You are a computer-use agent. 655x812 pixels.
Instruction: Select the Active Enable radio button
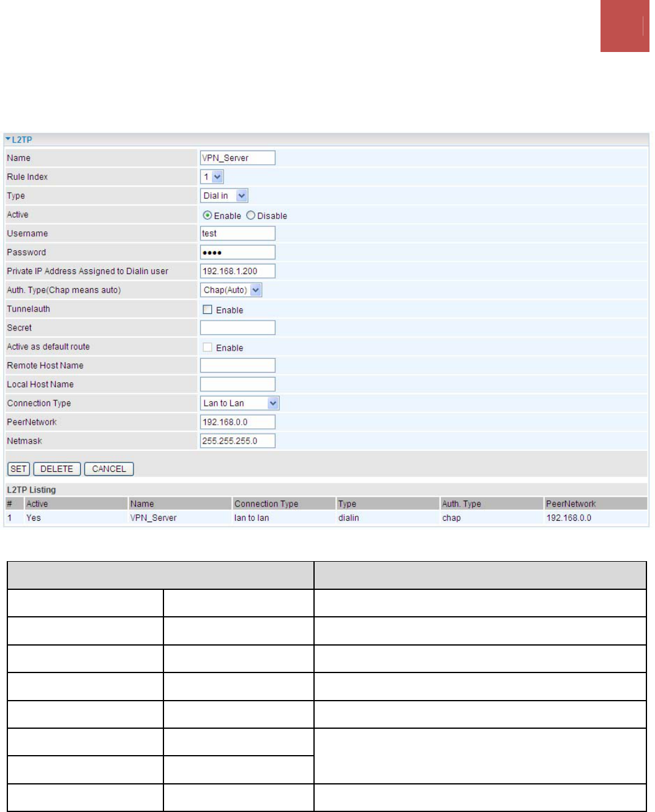(208, 215)
